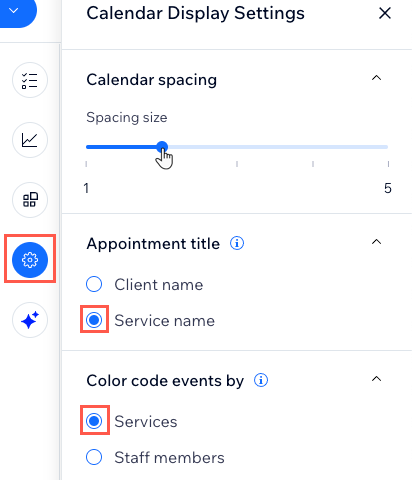Open the blue dropdown arrow button

(15, 11)
